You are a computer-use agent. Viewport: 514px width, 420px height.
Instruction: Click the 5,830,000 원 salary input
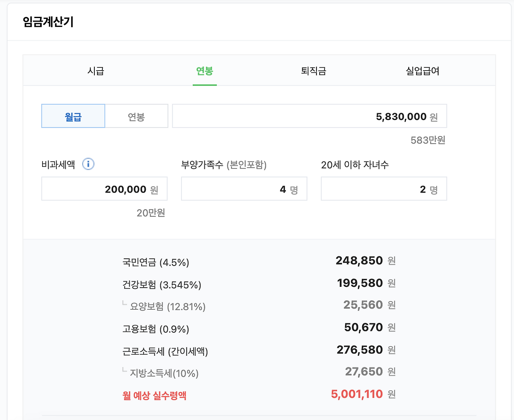tap(309, 116)
